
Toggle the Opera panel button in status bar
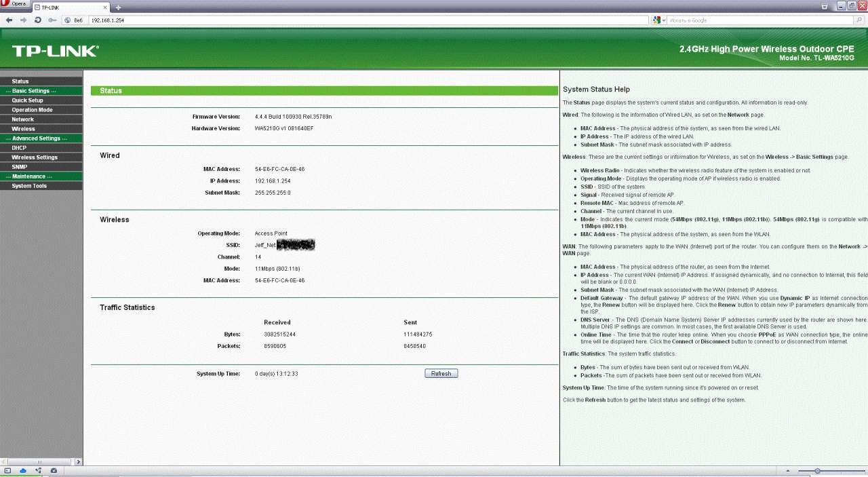[7, 470]
